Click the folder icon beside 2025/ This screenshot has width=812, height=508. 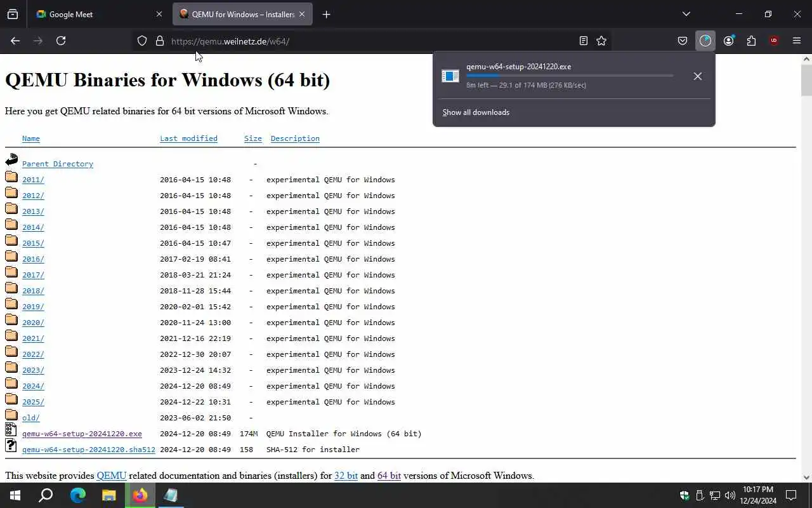[11, 399]
